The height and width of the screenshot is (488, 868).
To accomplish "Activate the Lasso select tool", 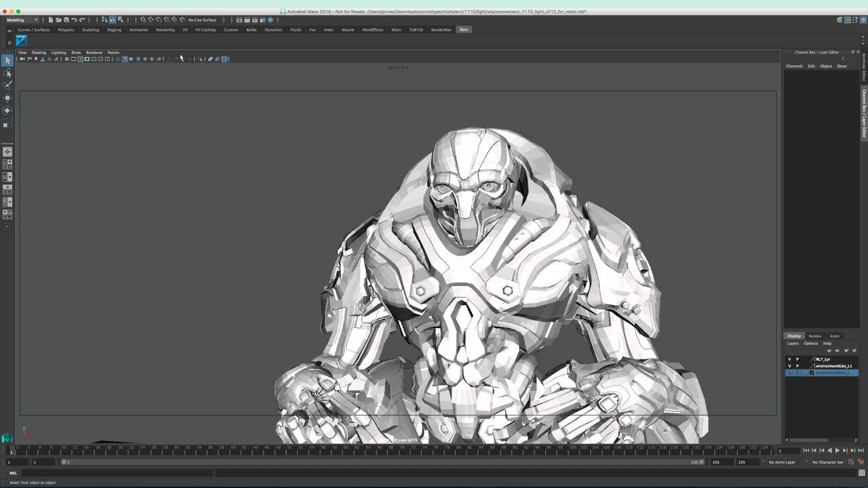I will [7, 73].
